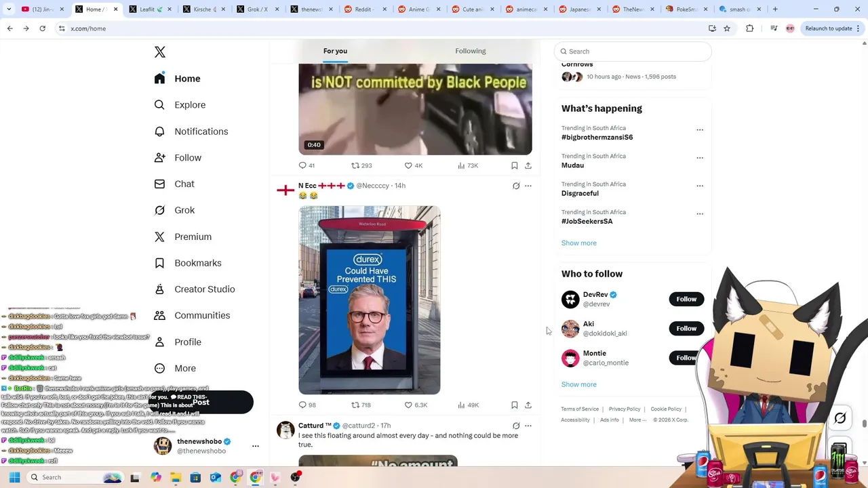The width and height of the screenshot is (868, 488).
Task: Switch to the Following tab
Action: pos(471,51)
